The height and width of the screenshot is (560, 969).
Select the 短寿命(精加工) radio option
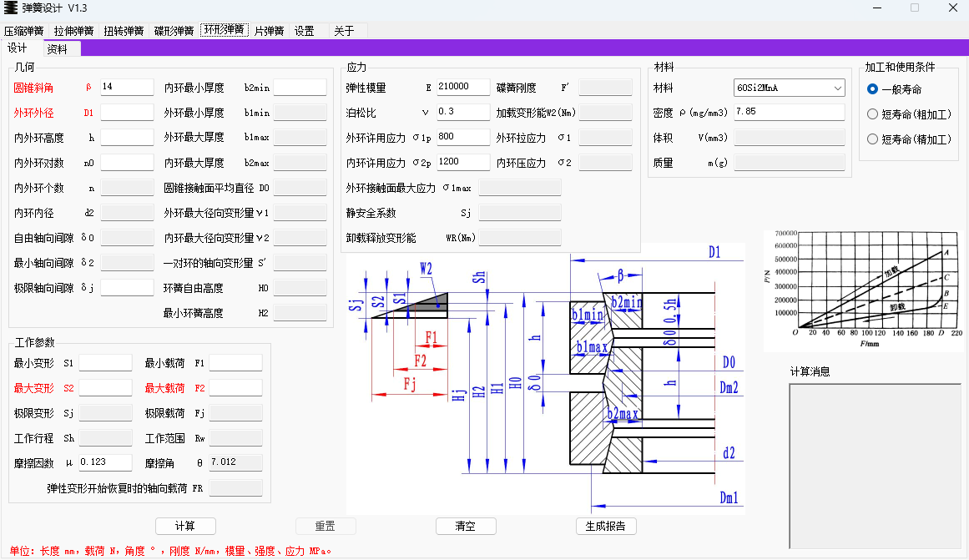coord(872,139)
